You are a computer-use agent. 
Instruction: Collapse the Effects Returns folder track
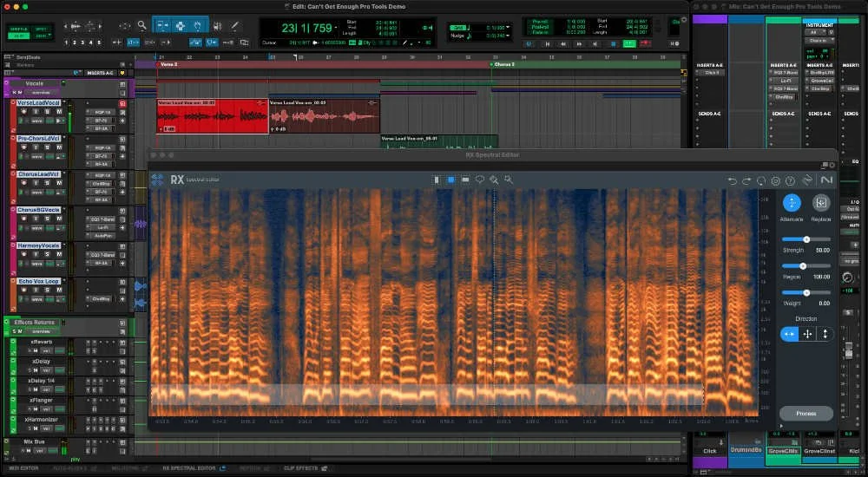7,322
